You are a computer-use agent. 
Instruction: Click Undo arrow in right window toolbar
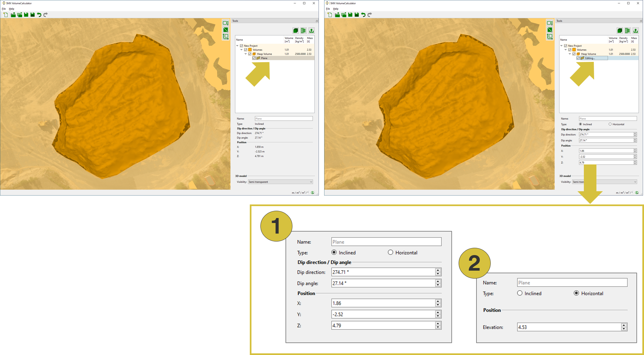pyautogui.click(x=363, y=15)
